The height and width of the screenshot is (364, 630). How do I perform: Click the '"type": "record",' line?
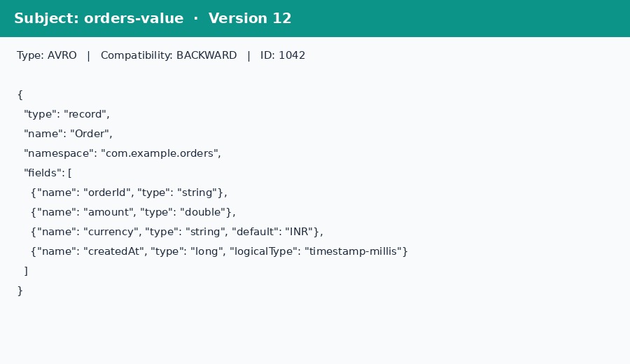click(x=66, y=114)
